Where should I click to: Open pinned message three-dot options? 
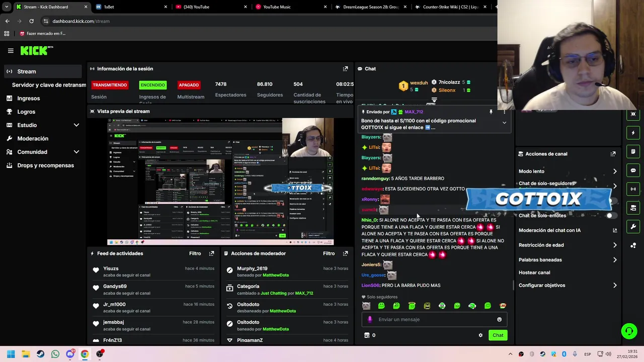(x=504, y=112)
